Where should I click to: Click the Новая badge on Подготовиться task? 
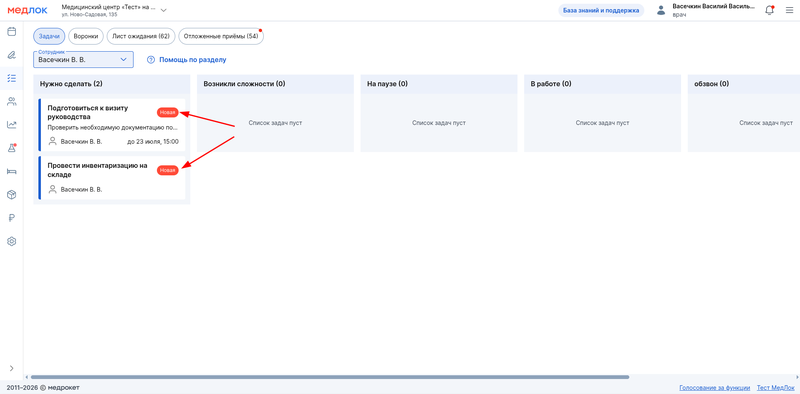pos(167,112)
